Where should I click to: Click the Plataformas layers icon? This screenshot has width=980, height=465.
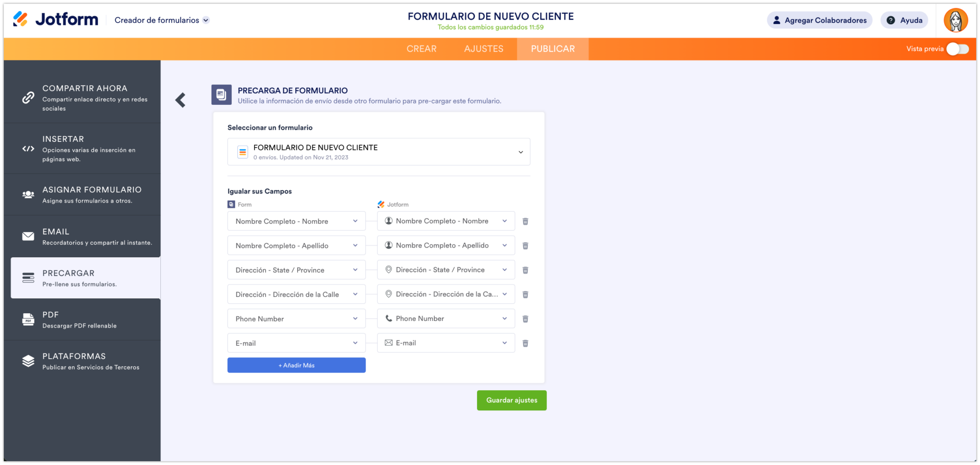(28, 361)
